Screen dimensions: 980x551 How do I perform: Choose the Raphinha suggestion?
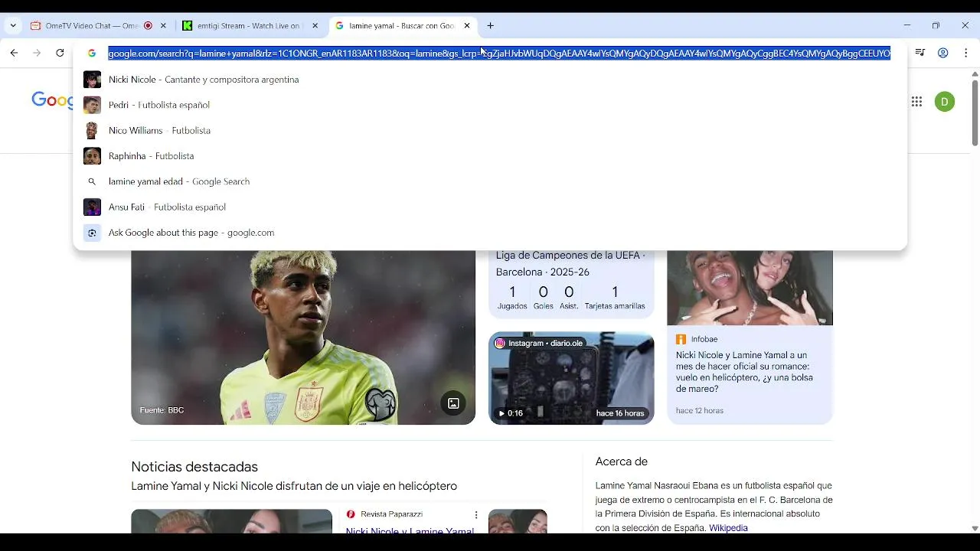490,156
